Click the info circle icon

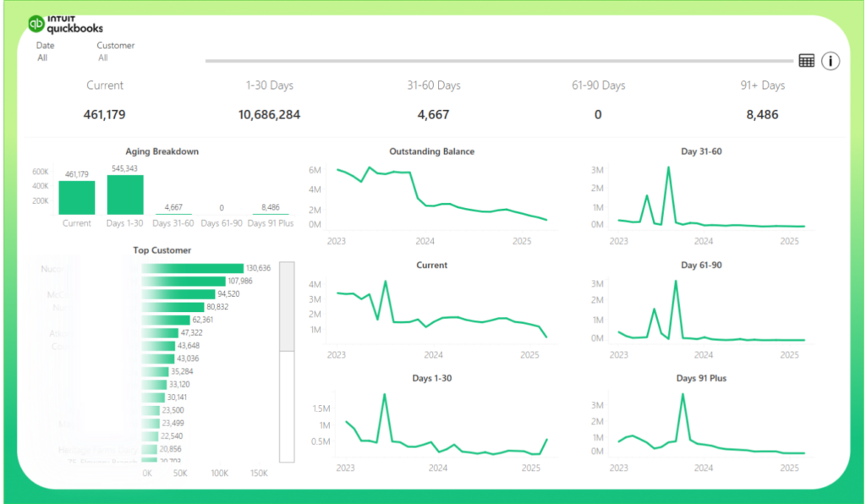(x=830, y=61)
